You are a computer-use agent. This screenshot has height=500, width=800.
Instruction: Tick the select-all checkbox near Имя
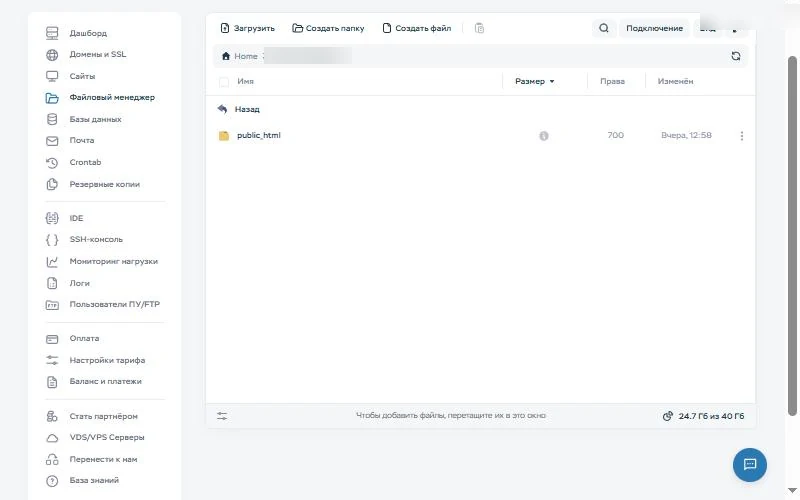click(223, 82)
